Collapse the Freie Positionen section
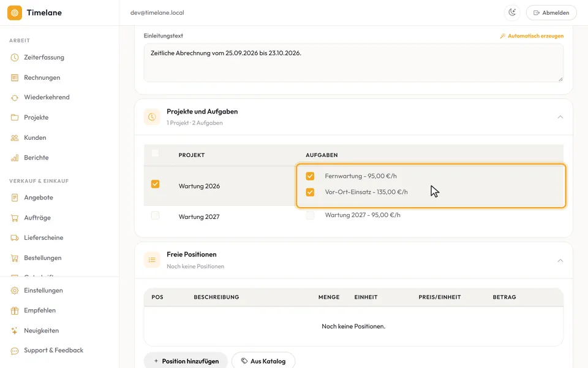Viewport: 588px width, 368px height. [x=560, y=261]
